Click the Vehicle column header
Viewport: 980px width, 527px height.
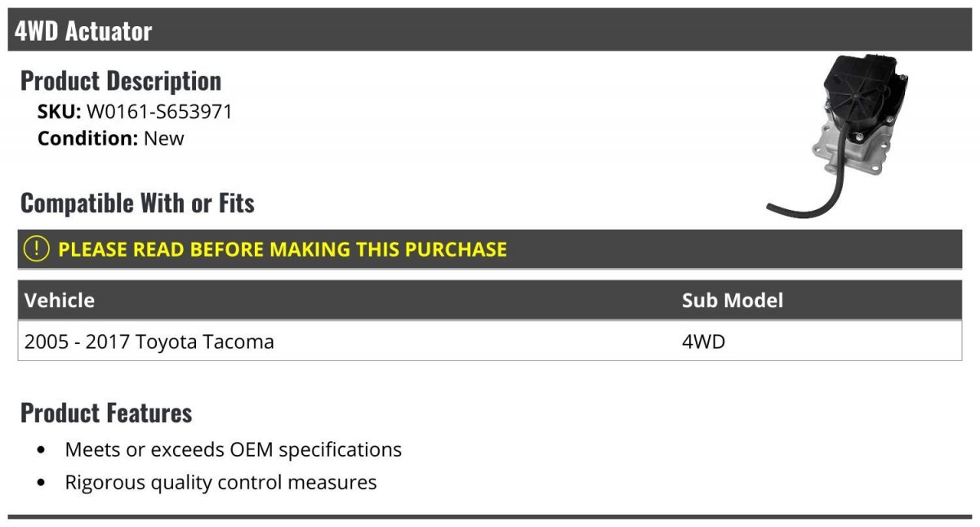(60, 300)
